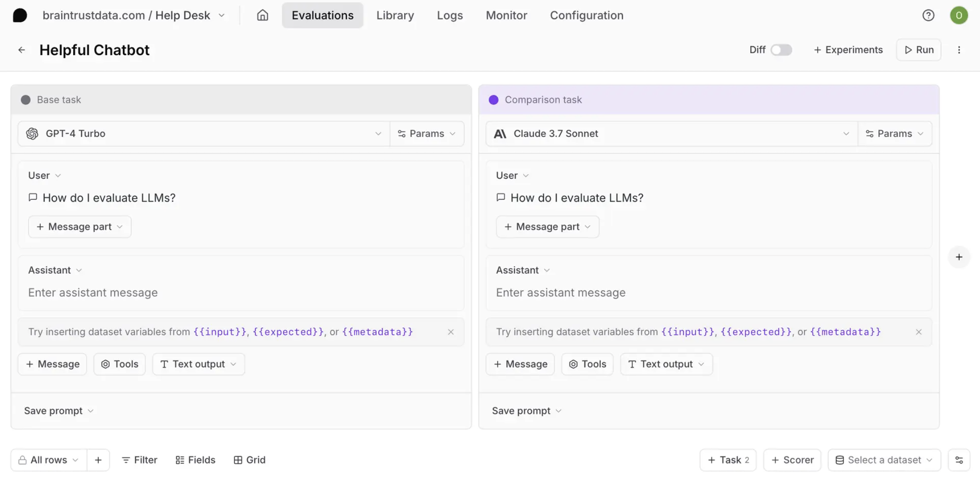Add Experiments to the playground

(848, 50)
